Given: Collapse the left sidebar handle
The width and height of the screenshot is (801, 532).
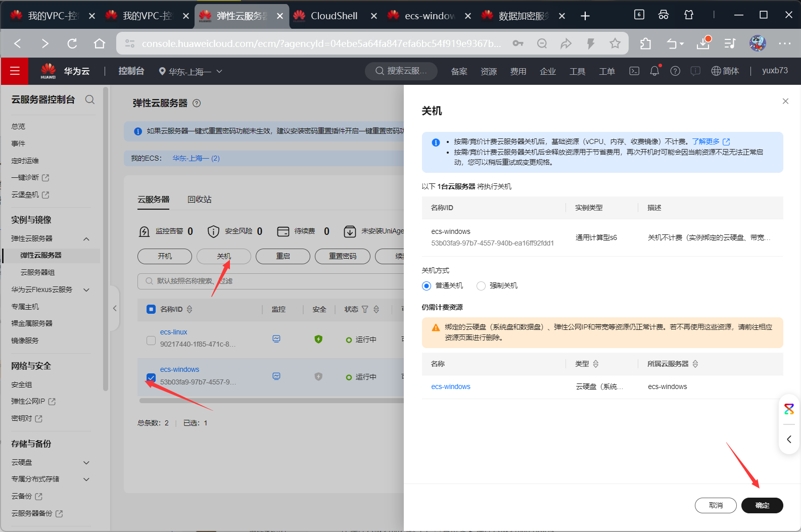Looking at the screenshot, I should coord(115,308).
